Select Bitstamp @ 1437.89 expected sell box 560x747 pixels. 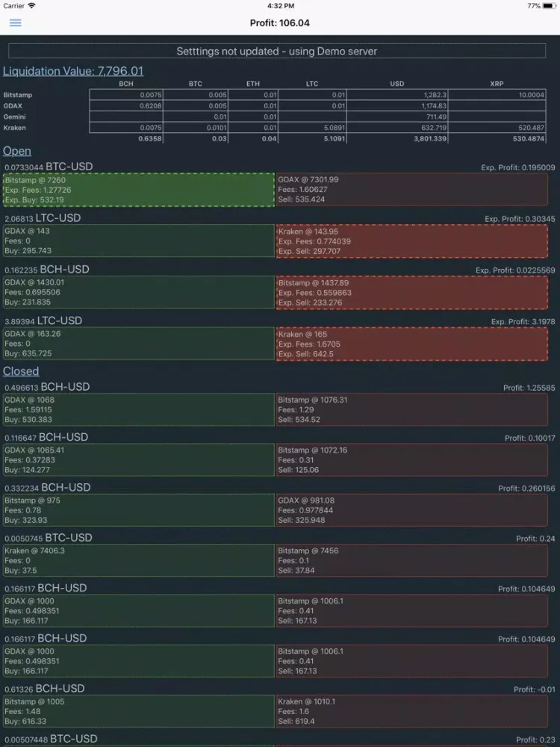point(411,292)
